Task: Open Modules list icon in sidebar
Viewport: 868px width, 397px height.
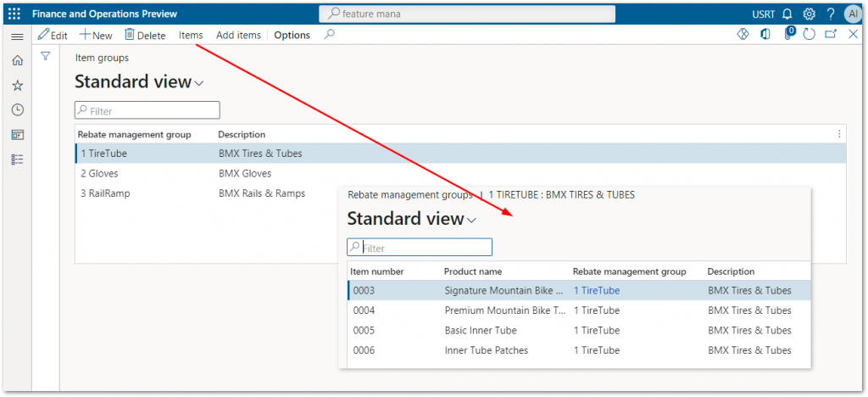Action: (x=18, y=159)
